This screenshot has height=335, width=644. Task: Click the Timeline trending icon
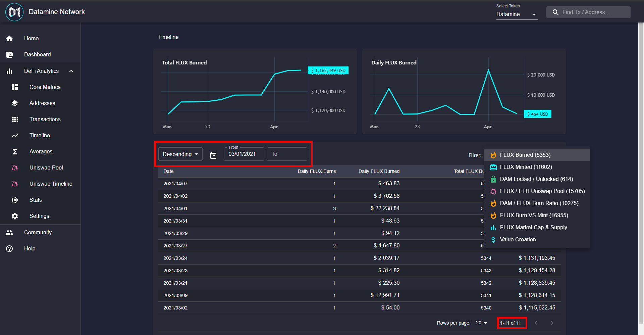click(15, 136)
